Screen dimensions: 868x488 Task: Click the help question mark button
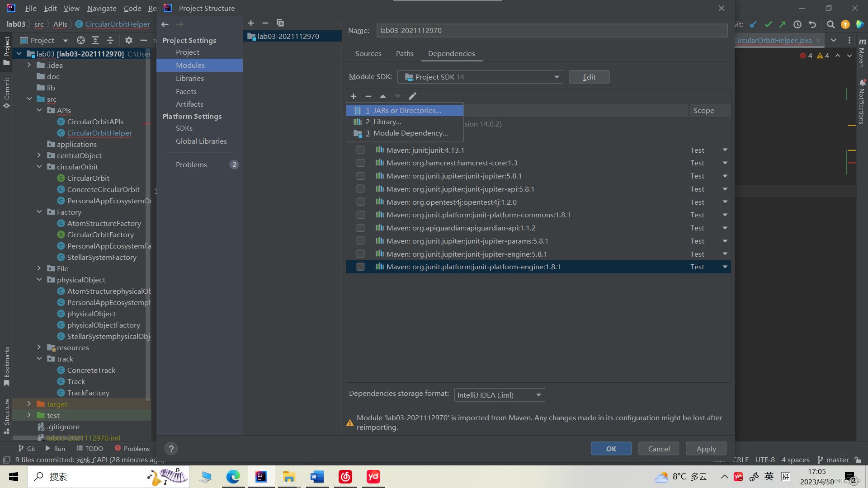[171, 449]
